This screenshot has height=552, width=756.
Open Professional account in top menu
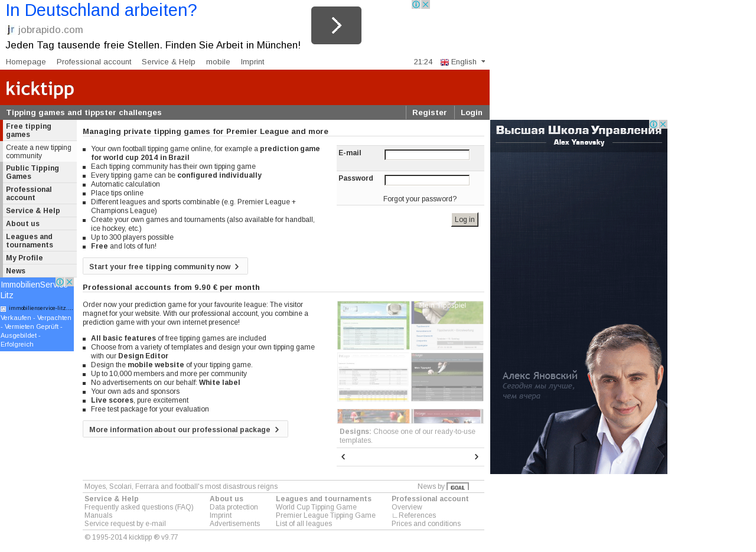point(94,62)
